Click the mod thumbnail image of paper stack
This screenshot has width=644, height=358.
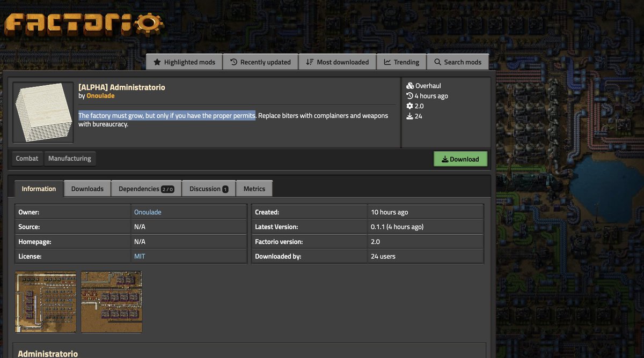click(x=43, y=113)
